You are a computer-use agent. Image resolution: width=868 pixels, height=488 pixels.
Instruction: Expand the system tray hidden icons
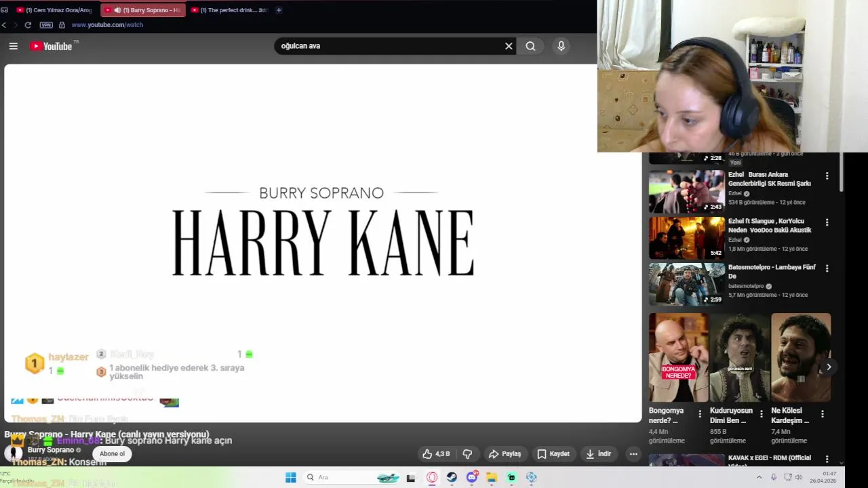coord(759,477)
